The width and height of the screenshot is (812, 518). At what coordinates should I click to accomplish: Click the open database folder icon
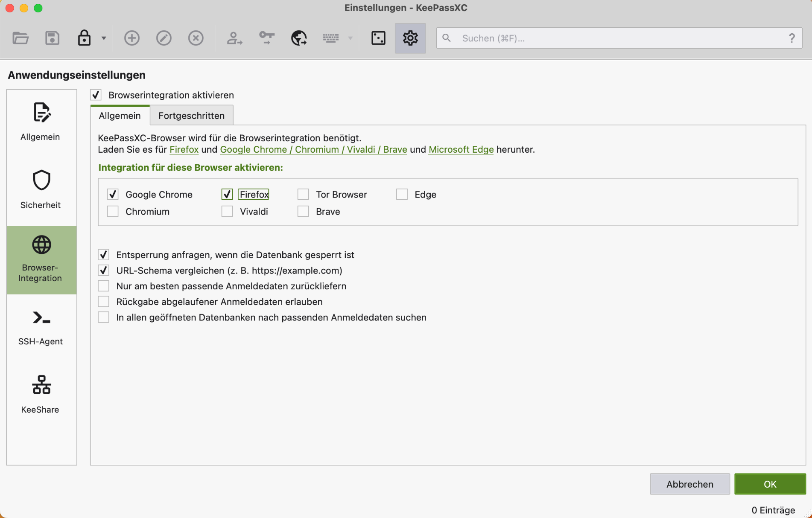pyautogui.click(x=20, y=38)
